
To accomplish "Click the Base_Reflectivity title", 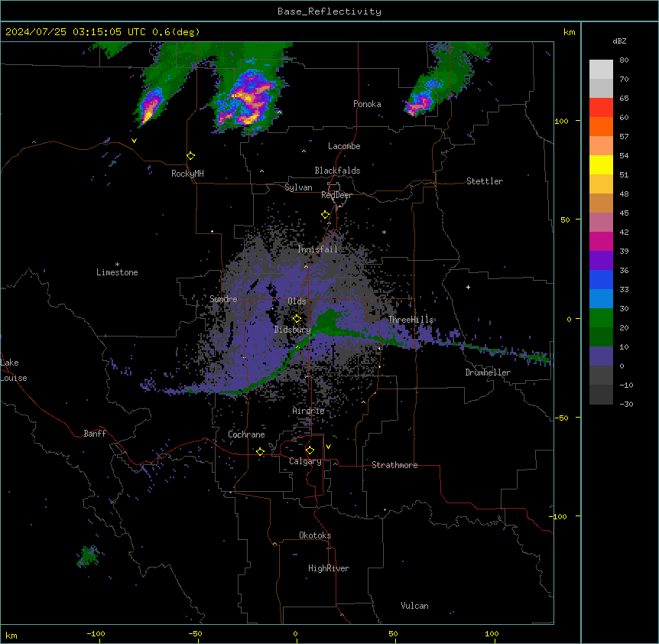I will click(329, 11).
